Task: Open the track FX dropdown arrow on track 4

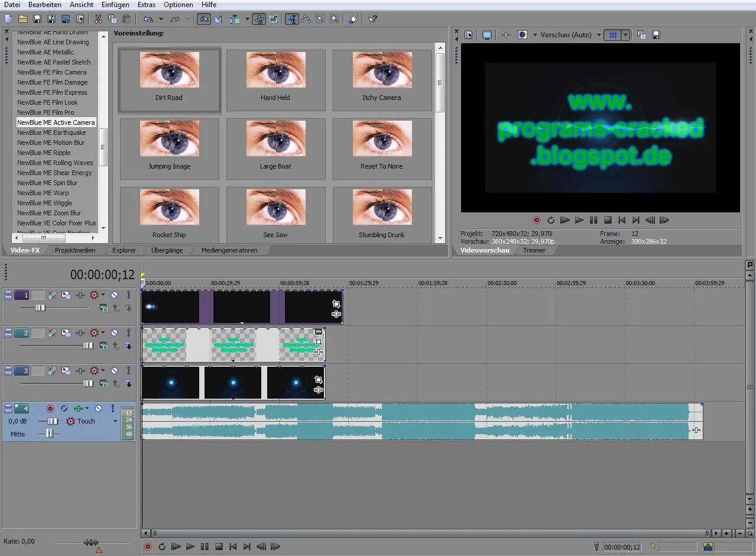Action: tap(87, 408)
